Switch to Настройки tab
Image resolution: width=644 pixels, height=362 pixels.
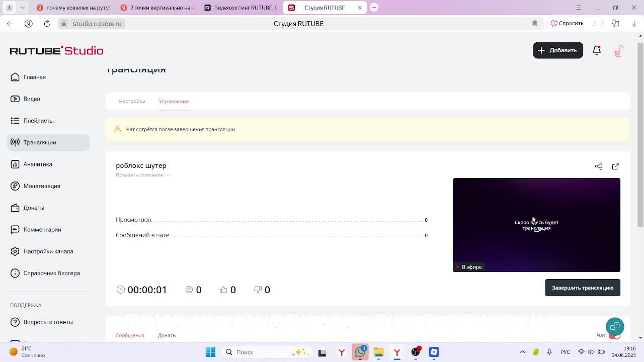(132, 102)
